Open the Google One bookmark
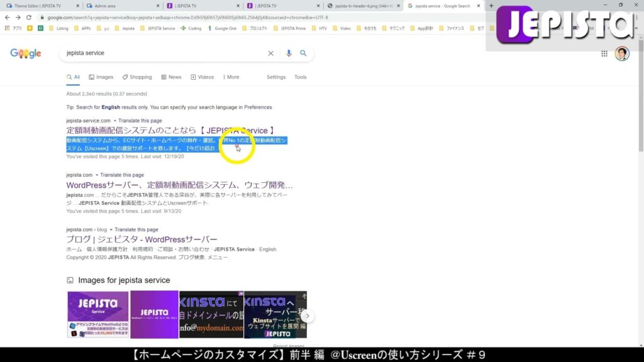This screenshot has height=362, width=644. pyautogui.click(x=222, y=28)
